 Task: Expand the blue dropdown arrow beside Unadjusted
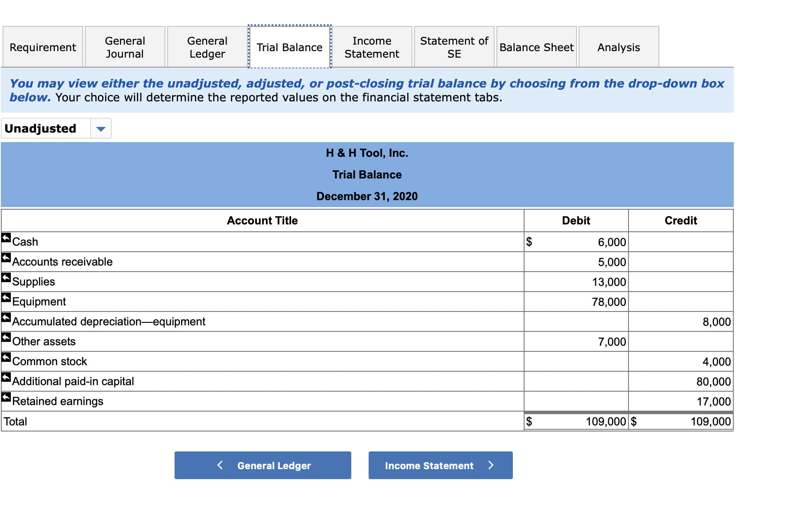click(100, 128)
